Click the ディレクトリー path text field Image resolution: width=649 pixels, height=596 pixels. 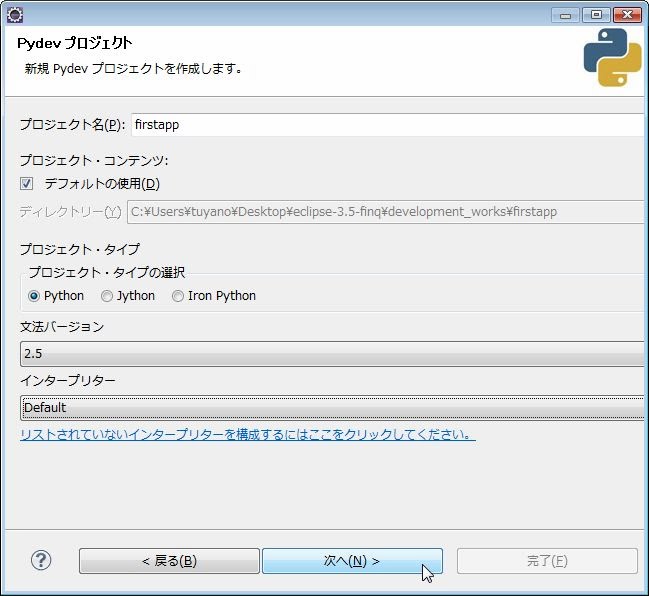[x=384, y=212]
